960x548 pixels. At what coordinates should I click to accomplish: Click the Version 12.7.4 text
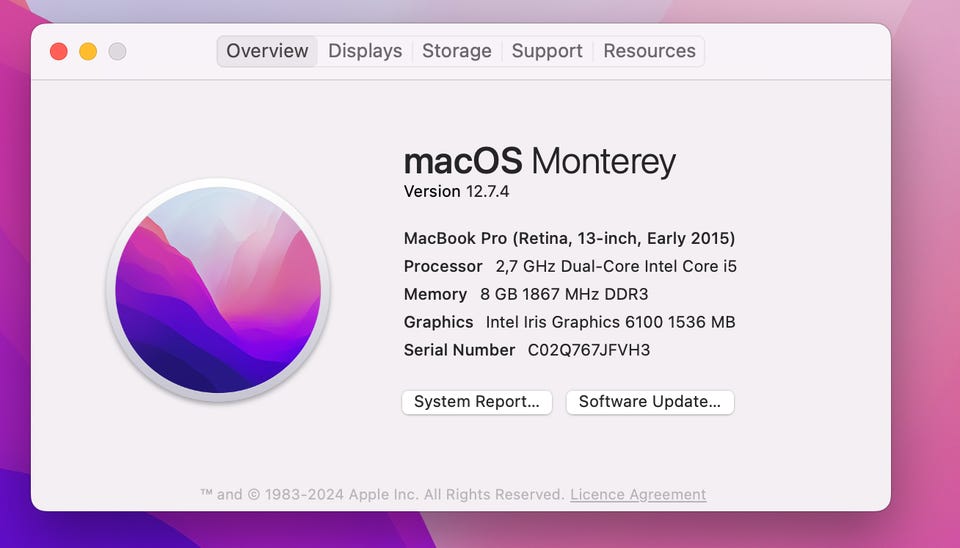(x=456, y=191)
